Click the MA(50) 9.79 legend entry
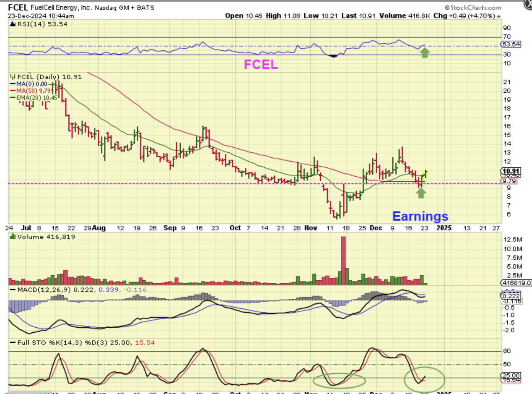This screenshot has height=394, width=532. coord(29,91)
